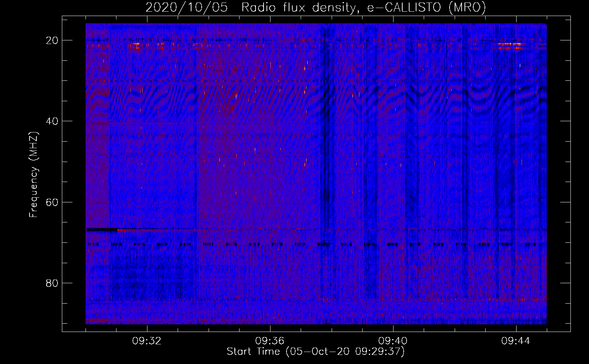Click the date "2020/10/05" in the title
Image resolution: width=589 pixels, height=364 pixels.
187,7
